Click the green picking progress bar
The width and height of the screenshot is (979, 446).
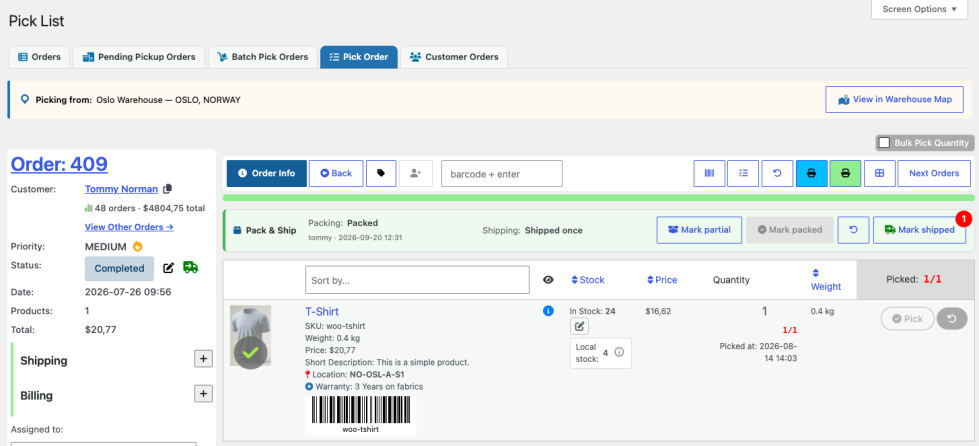pyautogui.click(x=597, y=197)
